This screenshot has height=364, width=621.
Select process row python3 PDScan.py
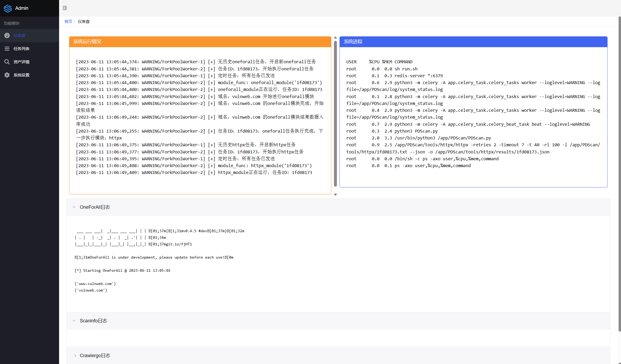click(x=392, y=131)
